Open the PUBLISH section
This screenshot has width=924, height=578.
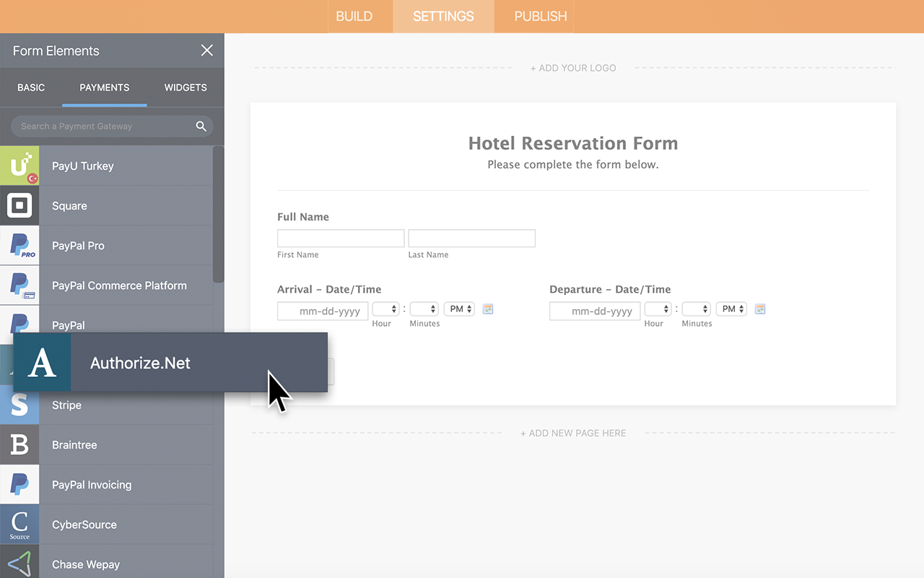[534, 16]
